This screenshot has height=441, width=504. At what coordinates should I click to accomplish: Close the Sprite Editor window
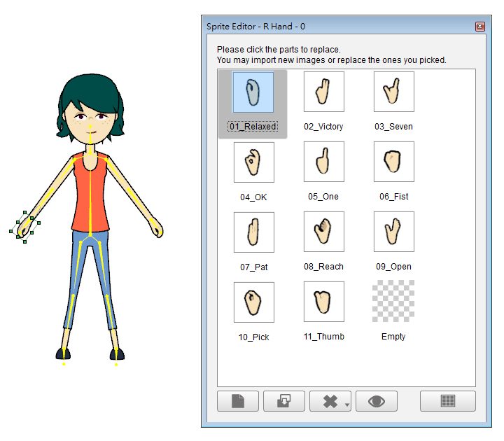click(479, 27)
